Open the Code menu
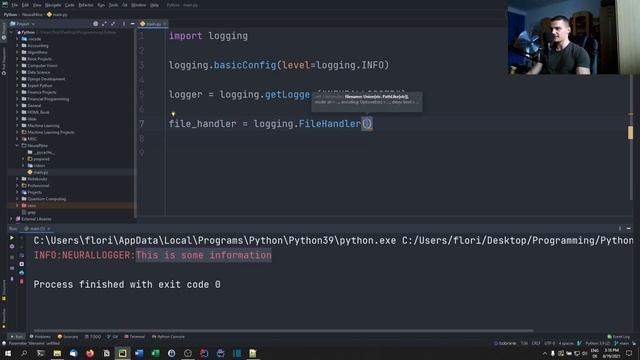Viewport: 640px width, 360px height. [70, 5]
